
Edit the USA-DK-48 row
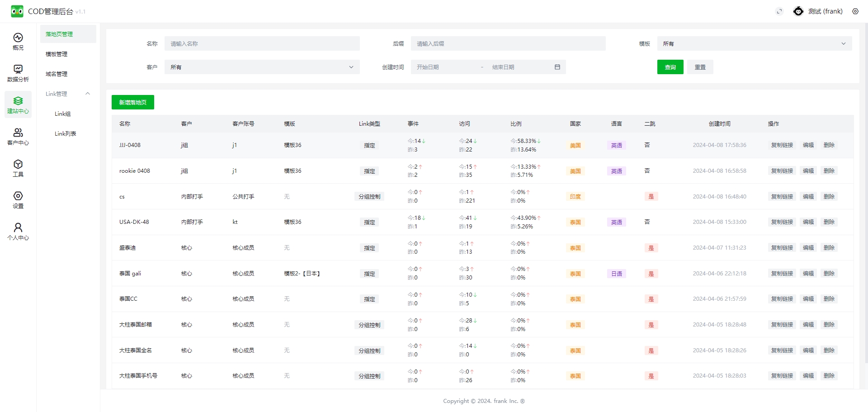[808, 222]
